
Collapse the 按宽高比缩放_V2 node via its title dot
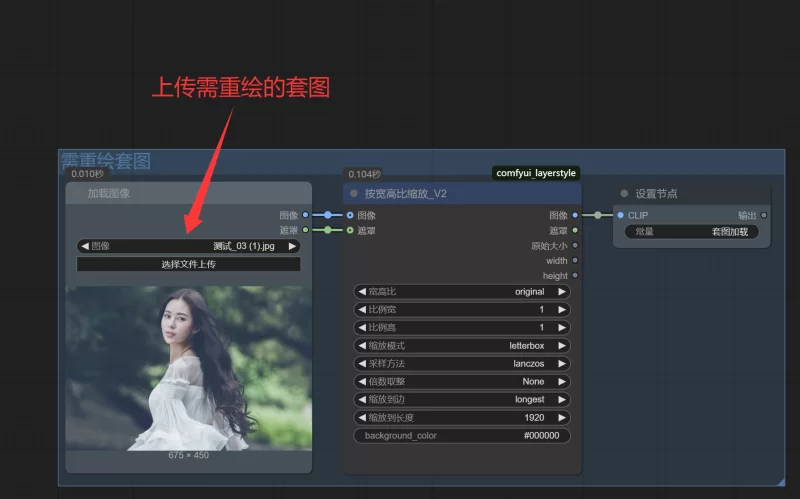[354, 194]
